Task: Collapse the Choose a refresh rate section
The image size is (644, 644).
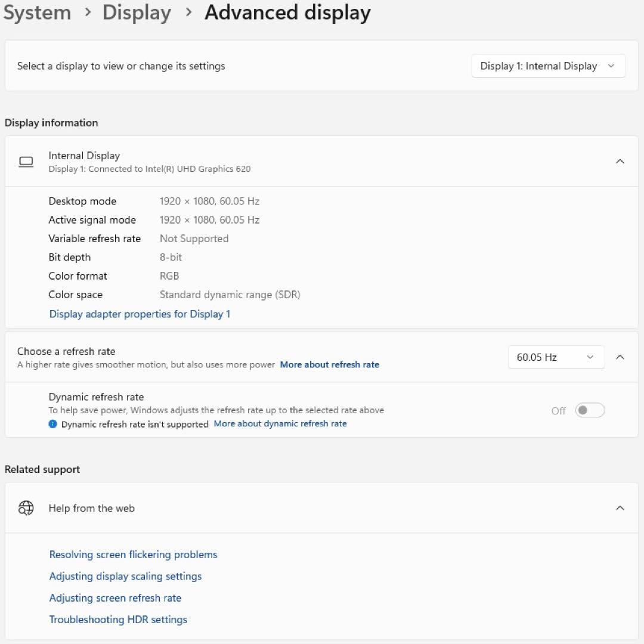Action: [x=620, y=357]
